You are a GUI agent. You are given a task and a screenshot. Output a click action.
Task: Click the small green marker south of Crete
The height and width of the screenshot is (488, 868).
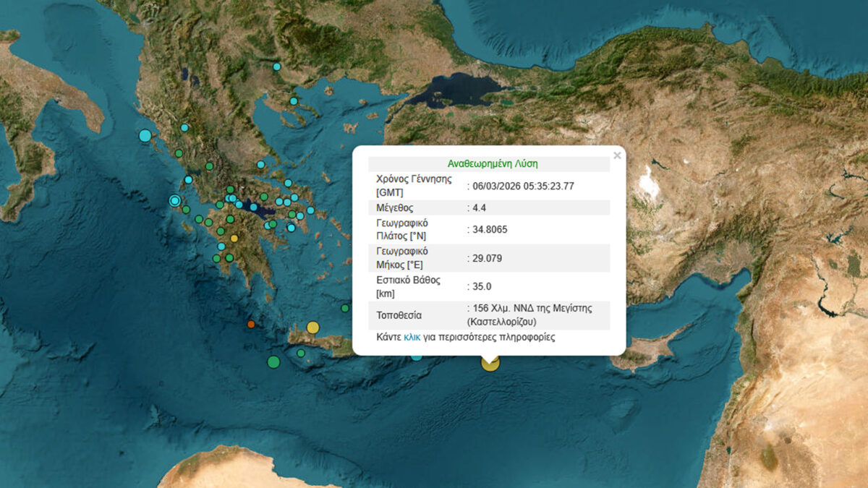coord(301,353)
